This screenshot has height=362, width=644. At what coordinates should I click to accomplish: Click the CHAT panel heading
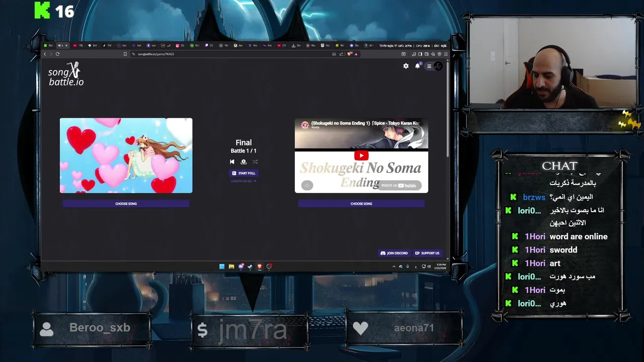pos(560,166)
